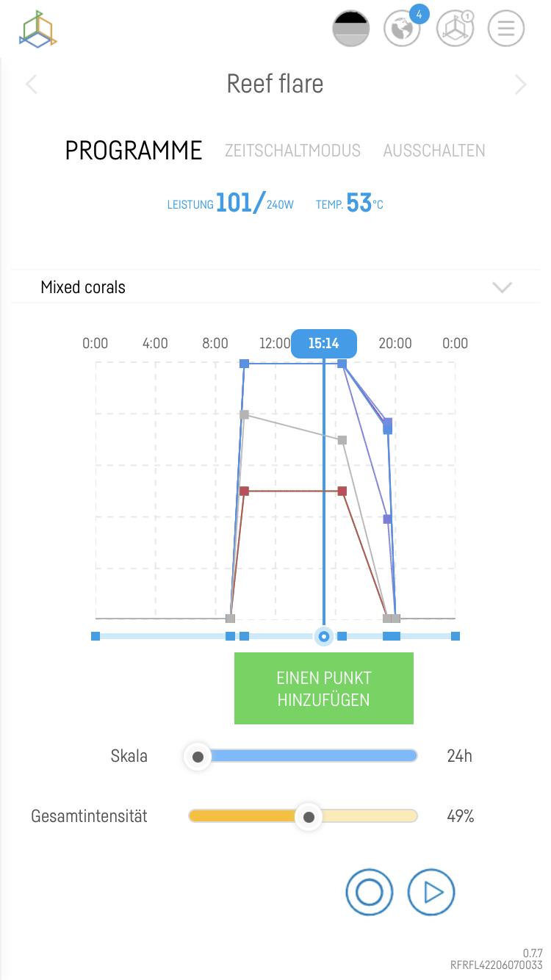551x980 pixels.
Task: Go to next device with right arrow
Action: pos(521,84)
